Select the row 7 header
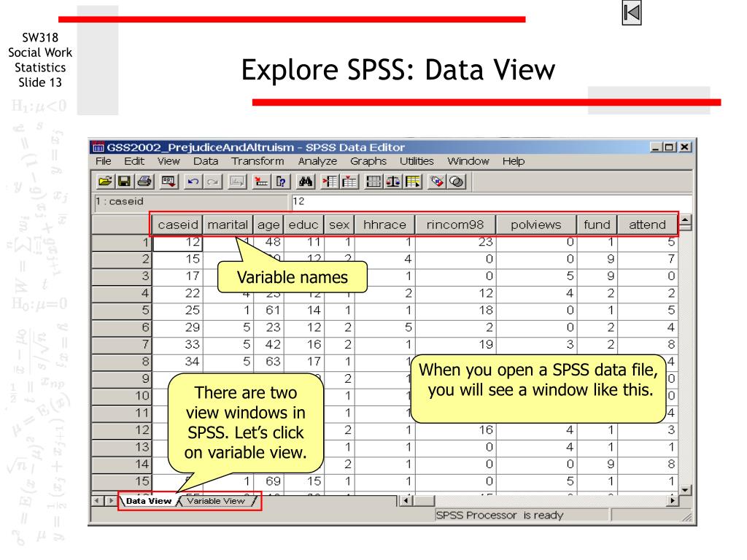 (122, 345)
